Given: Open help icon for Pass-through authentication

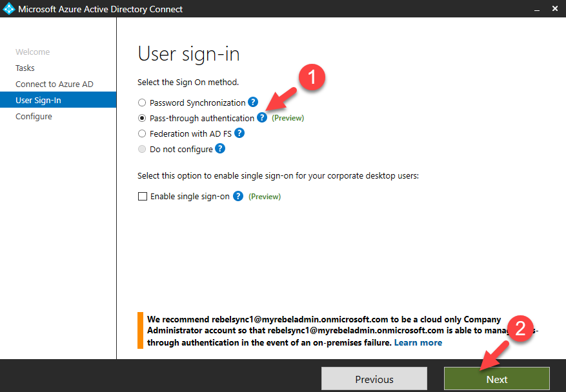Looking at the screenshot, I should coord(262,117).
